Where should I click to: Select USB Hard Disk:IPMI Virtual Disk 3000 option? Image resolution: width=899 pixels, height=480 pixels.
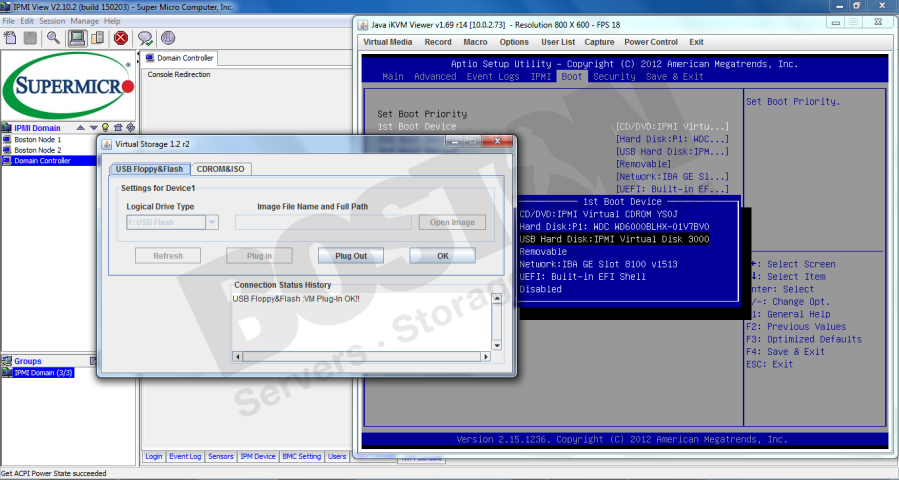(x=614, y=239)
